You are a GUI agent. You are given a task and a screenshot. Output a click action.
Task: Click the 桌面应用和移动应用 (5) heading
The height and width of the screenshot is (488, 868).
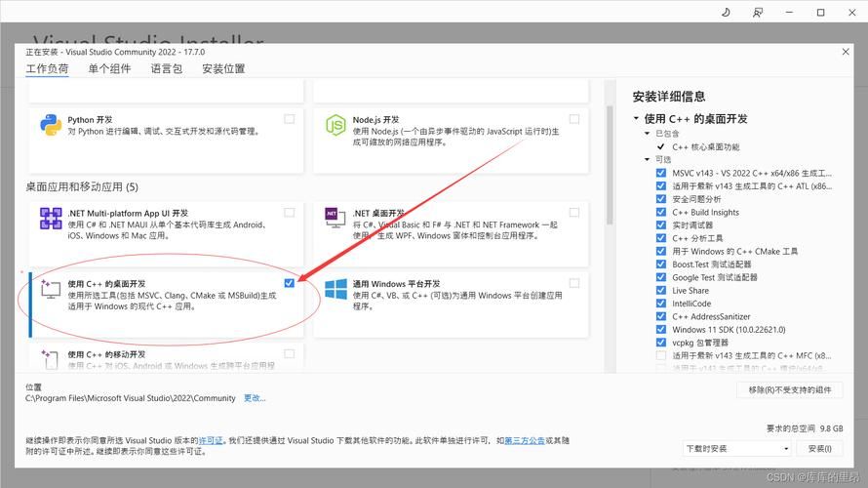tap(82, 186)
